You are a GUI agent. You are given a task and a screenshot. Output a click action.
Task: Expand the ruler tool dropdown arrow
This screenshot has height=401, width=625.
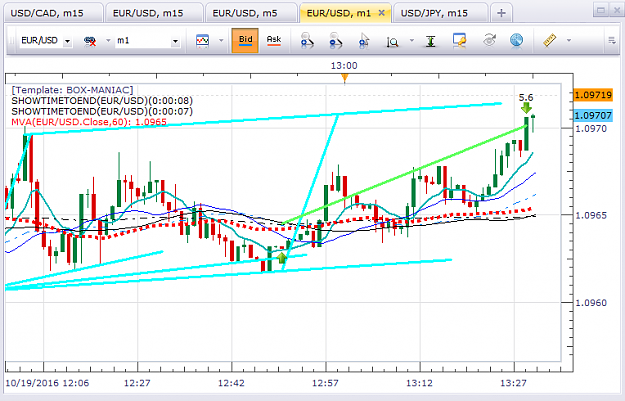click(569, 41)
